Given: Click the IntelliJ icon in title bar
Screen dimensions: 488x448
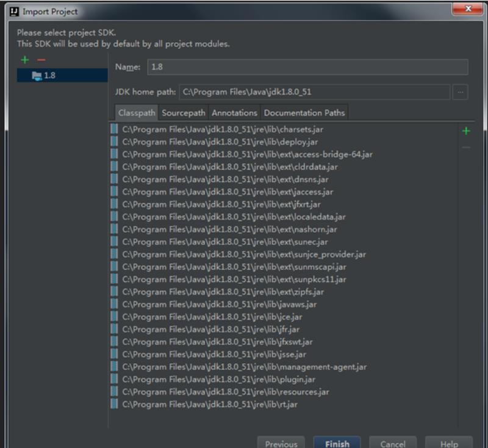Looking at the screenshot, I should click(x=14, y=12).
